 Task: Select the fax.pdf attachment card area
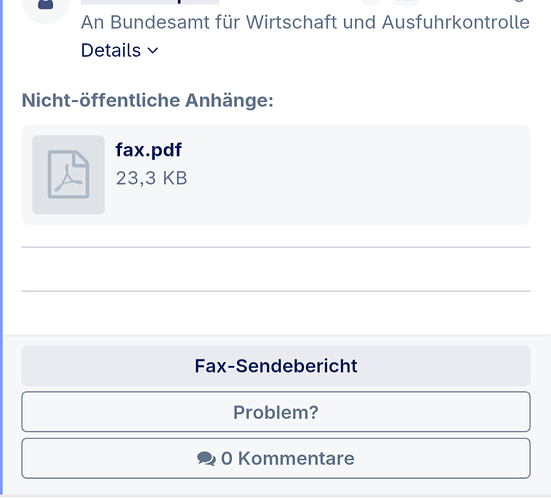[x=276, y=175]
